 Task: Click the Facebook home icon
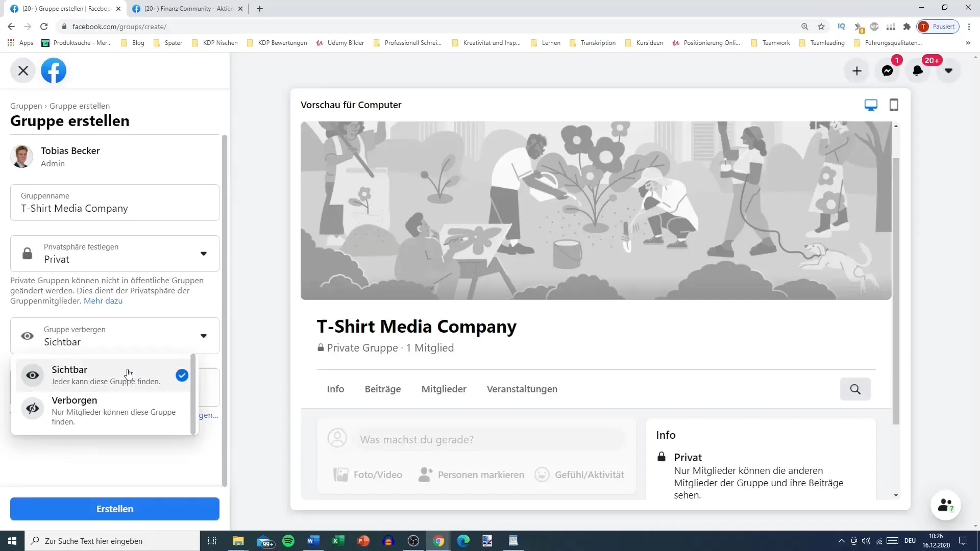click(x=54, y=70)
